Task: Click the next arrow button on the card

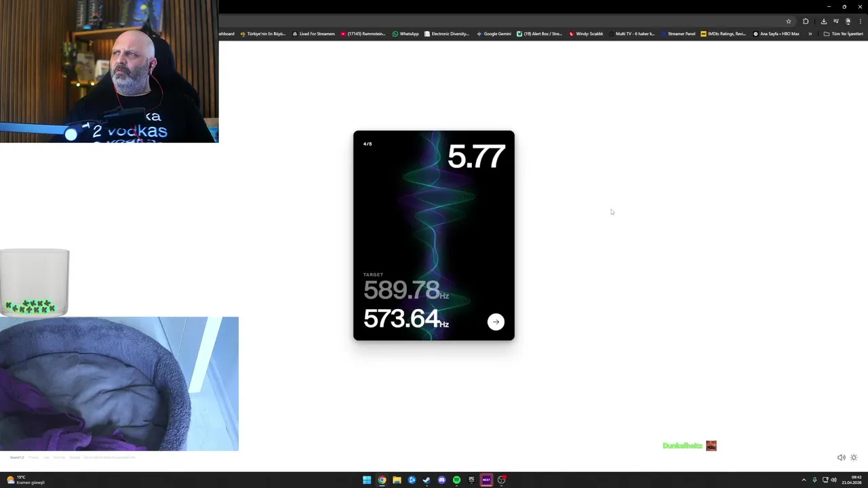Action: 496,322
